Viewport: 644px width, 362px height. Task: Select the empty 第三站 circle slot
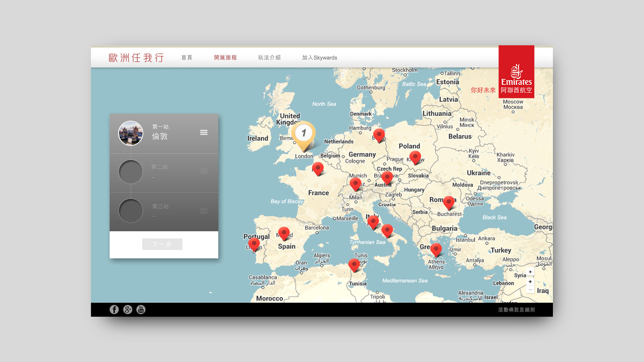tap(131, 211)
